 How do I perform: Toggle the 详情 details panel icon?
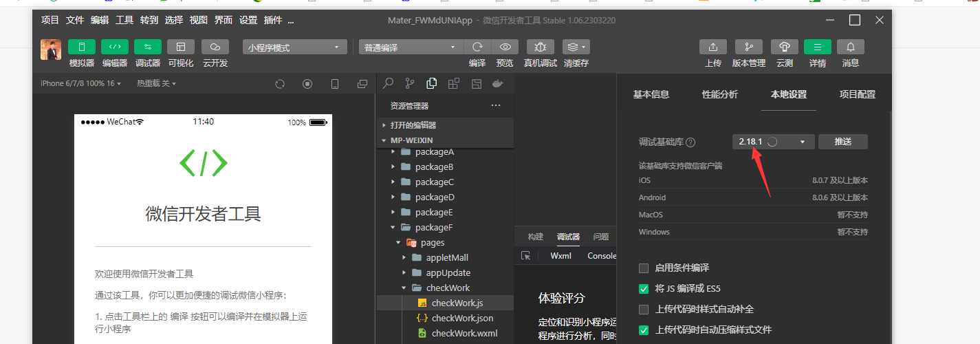pyautogui.click(x=818, y=47)
